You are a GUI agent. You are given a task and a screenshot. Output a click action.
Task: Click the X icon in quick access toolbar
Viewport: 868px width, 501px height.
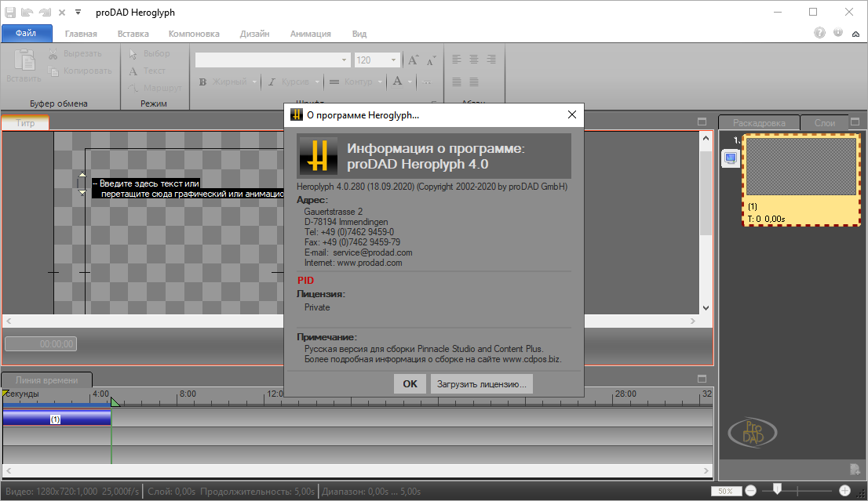click(x=62, y=13)
